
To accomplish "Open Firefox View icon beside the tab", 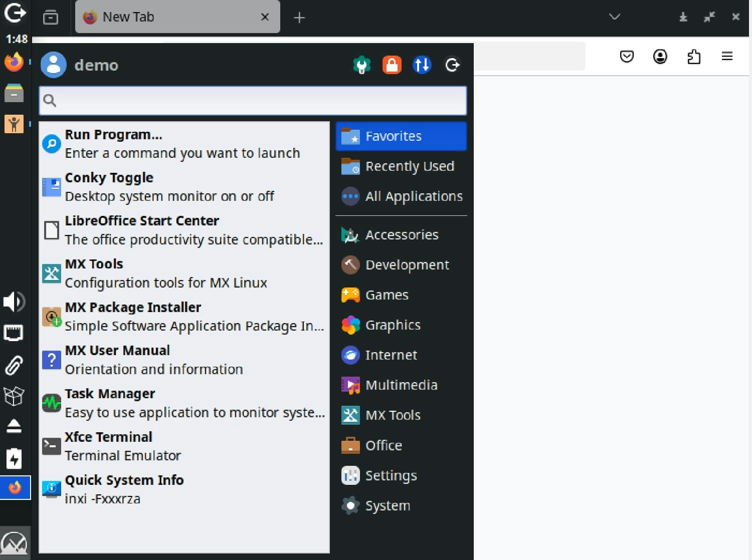I will (x=51, y=18).
